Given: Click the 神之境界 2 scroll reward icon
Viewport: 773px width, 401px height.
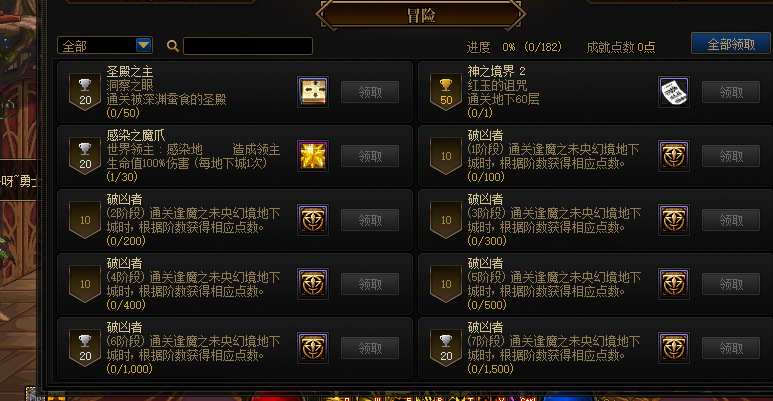Looking at the screenshot, I should pyautogui.click(x=673, y=92).
